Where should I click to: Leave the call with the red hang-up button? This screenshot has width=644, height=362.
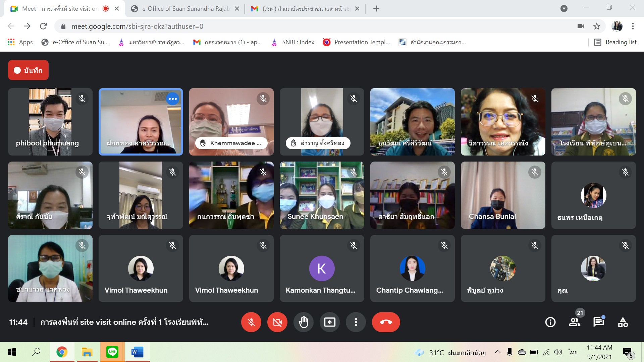pos(386,322)
